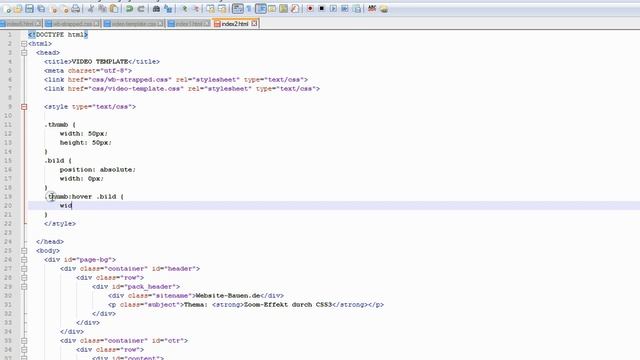The width and height of the screenshot is (640, 360).
Task: Switch to the video-template.css tab
Action: point(134,24)
